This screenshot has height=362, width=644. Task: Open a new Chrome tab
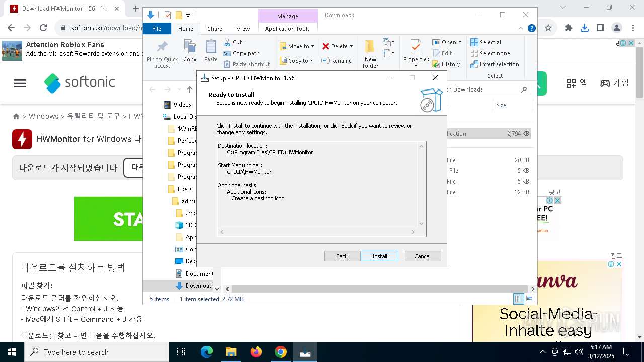(x=135, y=9)
